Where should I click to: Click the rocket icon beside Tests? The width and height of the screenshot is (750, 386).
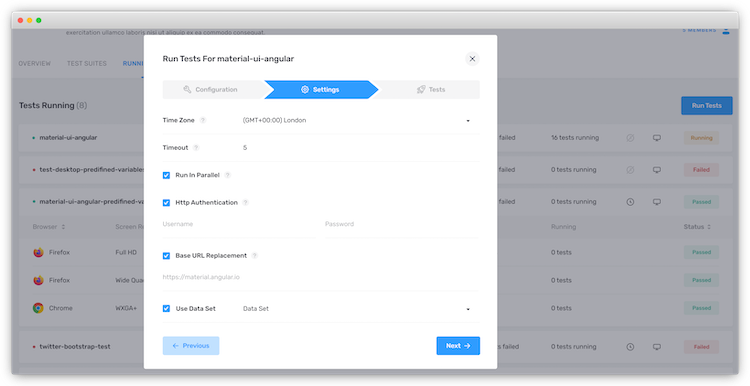(421, 89)
